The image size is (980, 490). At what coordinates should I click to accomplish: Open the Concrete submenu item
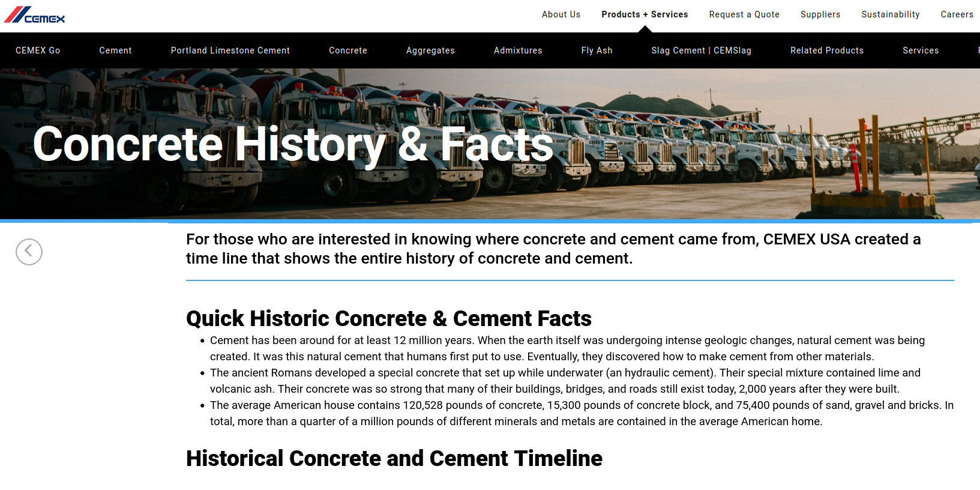(348, 50)
